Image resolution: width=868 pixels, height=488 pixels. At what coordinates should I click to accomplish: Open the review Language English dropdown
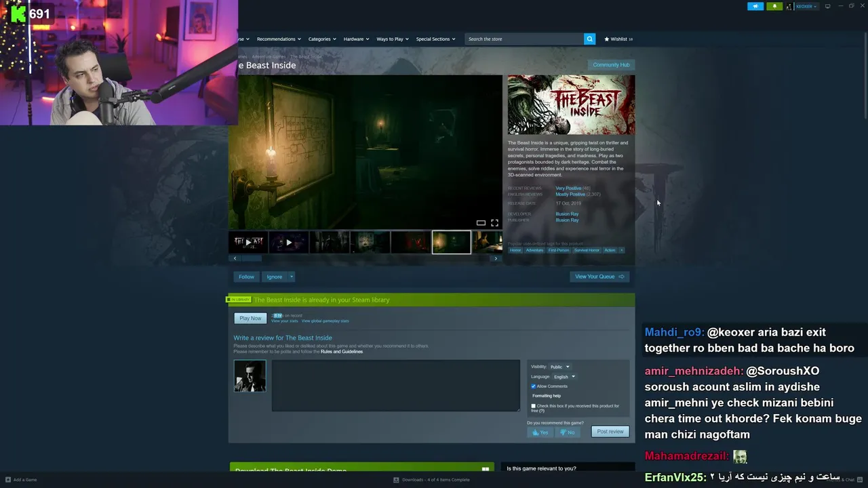click(x=564, y=377)
